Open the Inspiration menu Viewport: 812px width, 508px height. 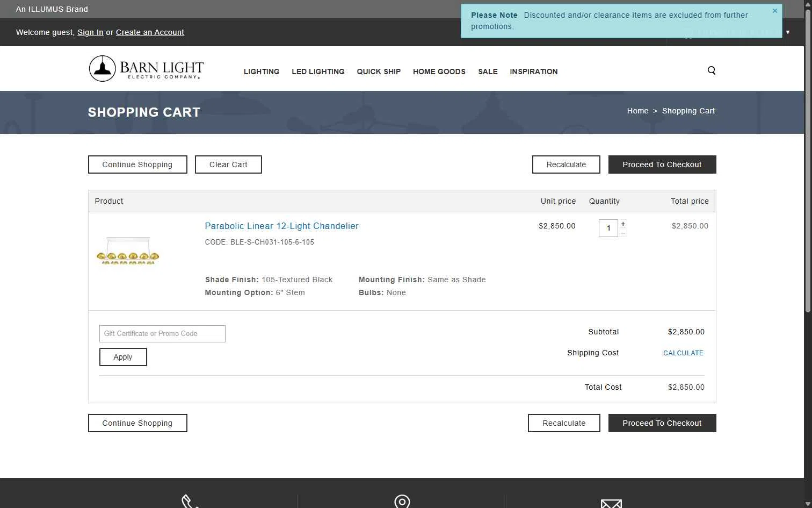click(534, 71)
